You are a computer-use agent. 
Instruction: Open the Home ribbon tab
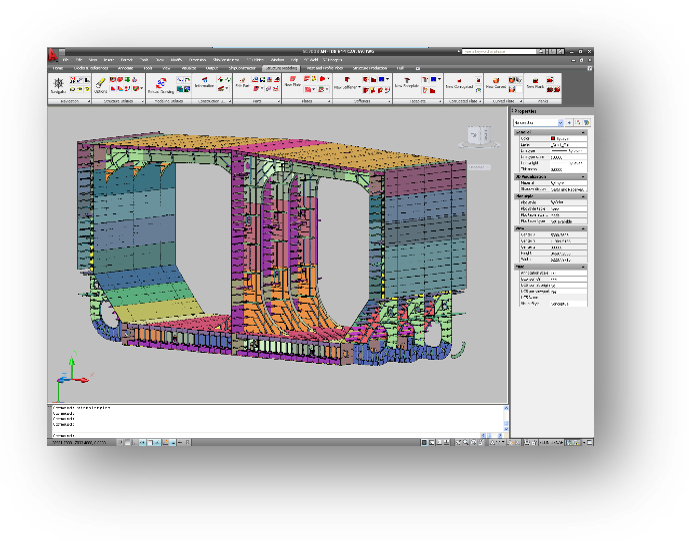click(58, 69)
